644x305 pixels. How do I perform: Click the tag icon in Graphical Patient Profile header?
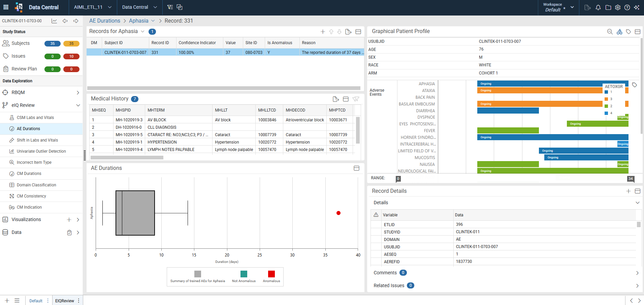[629, 32]
